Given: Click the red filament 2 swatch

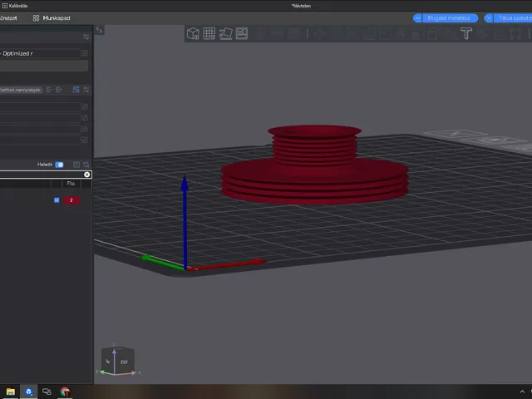Looking at the screenshot, I should click(71, 200).
